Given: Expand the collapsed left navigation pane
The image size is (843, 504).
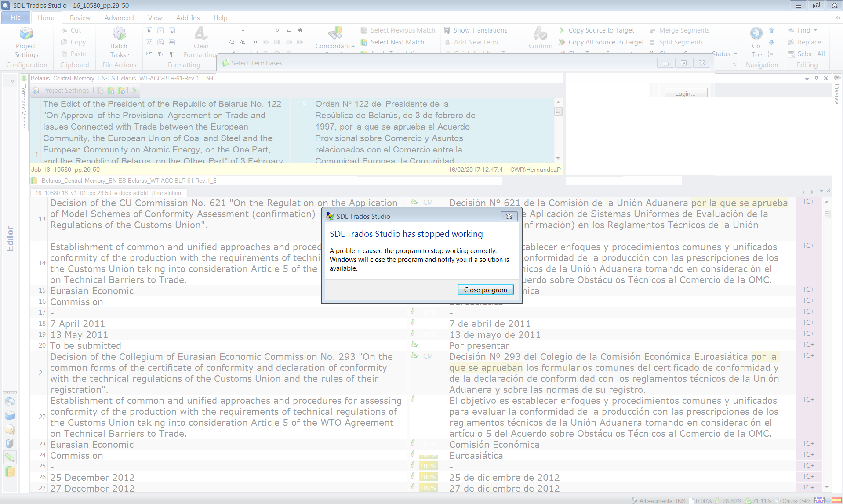Looking at the screenshot, I should pos(12,81).
